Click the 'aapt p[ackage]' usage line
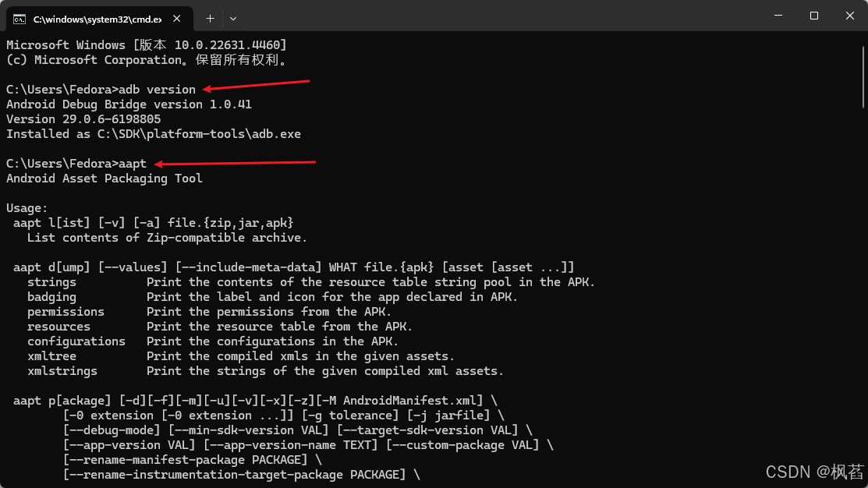Image resolution: width=868 pixels, height=488 pixels. 255,401
